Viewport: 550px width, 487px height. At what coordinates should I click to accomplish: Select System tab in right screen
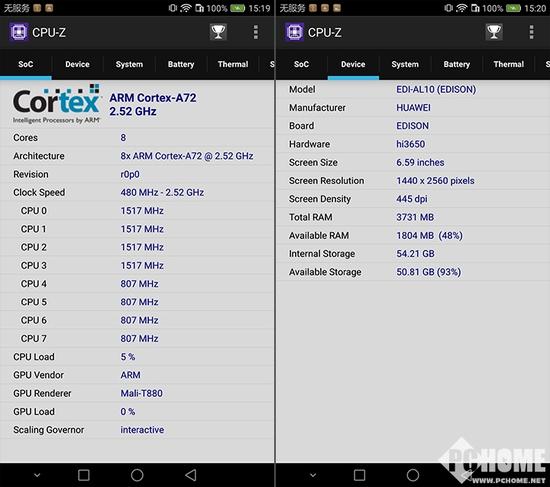click(x=405, y=64)
